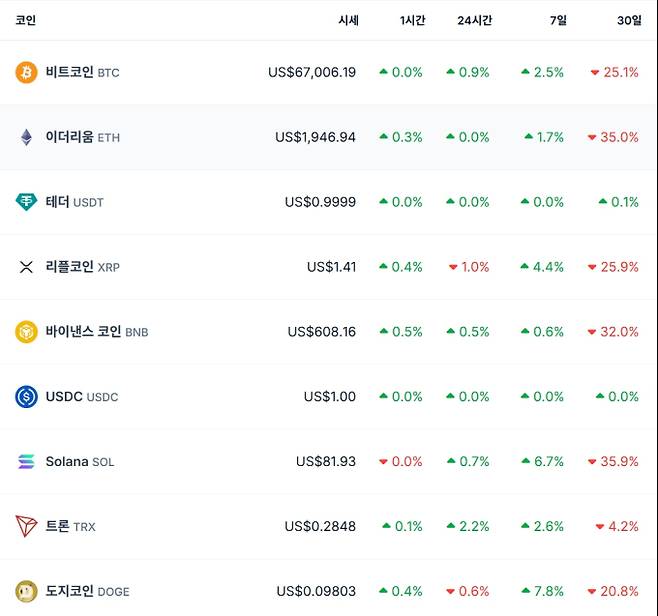Screen dimensions: 658x616
Task: Select USDC price US$1.00
Action: click(330, 397)
